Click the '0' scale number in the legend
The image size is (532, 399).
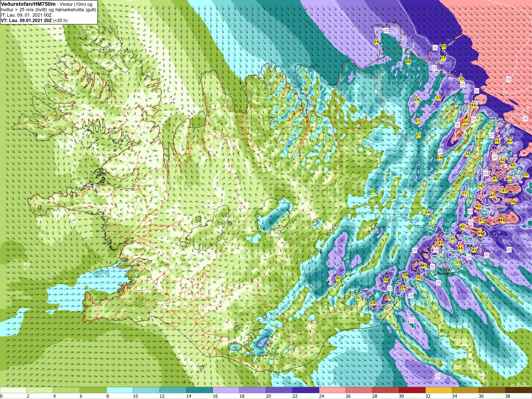coord(1,396)
